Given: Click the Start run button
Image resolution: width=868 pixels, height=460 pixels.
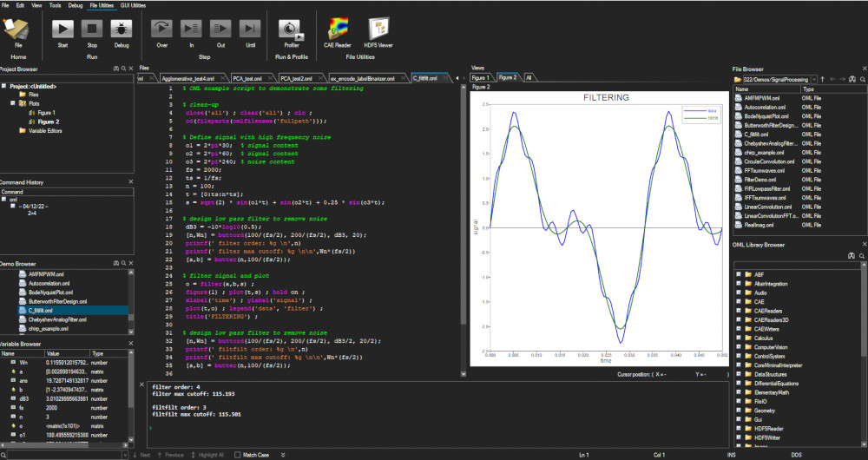Looking at the screenshot, I should point(62,30).
